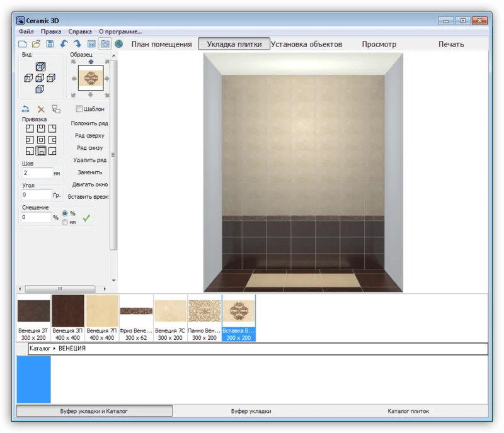Select the right wall cube view
Viewport: 504px width, 433px height.
click(x=51, y=78)
